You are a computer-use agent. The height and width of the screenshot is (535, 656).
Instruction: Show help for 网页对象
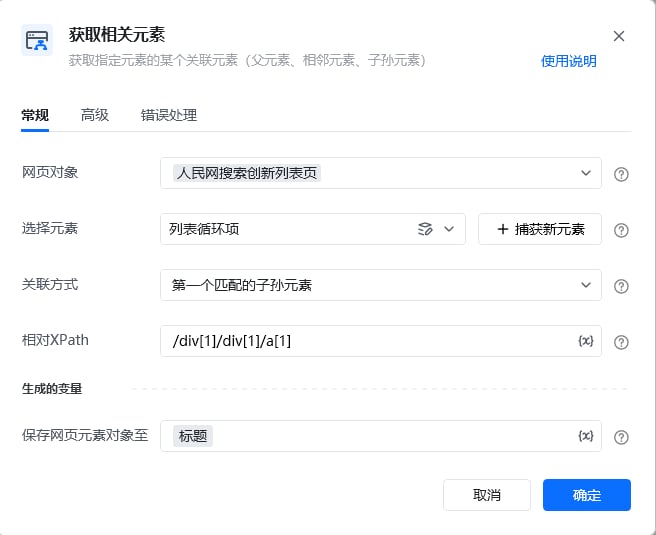coord(621,174)
